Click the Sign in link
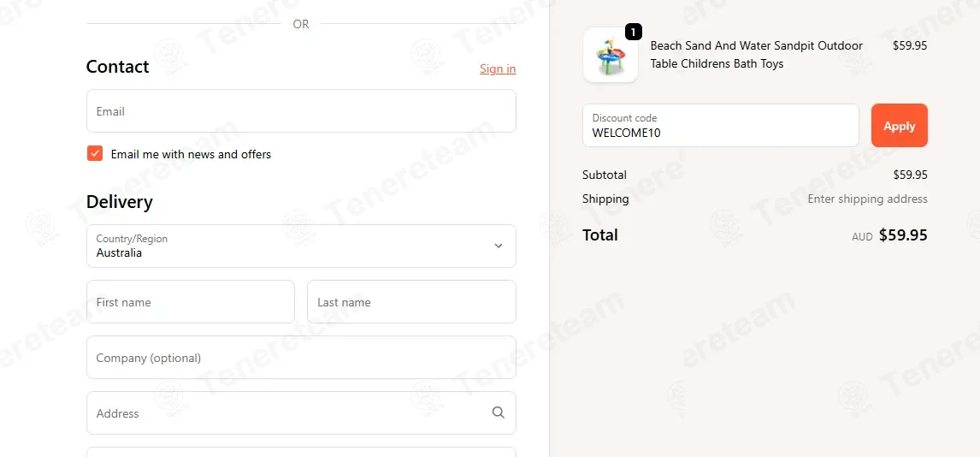980x457 pixels. point(498,68)
